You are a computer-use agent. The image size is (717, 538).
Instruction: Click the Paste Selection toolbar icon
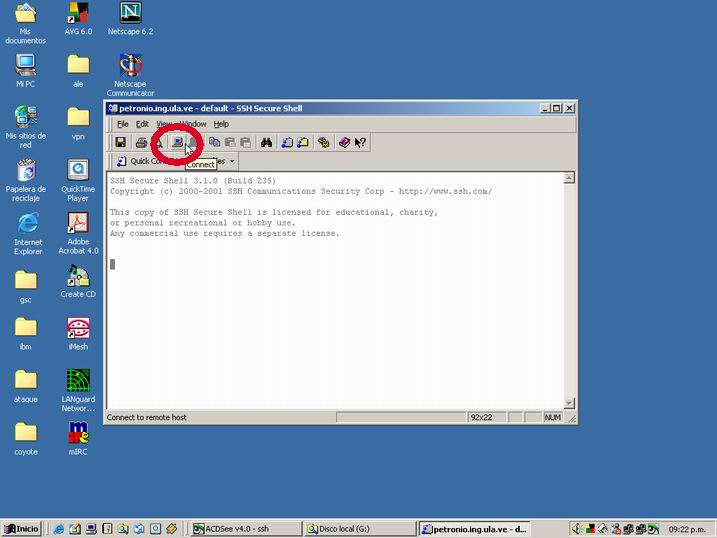pos(246,142)
